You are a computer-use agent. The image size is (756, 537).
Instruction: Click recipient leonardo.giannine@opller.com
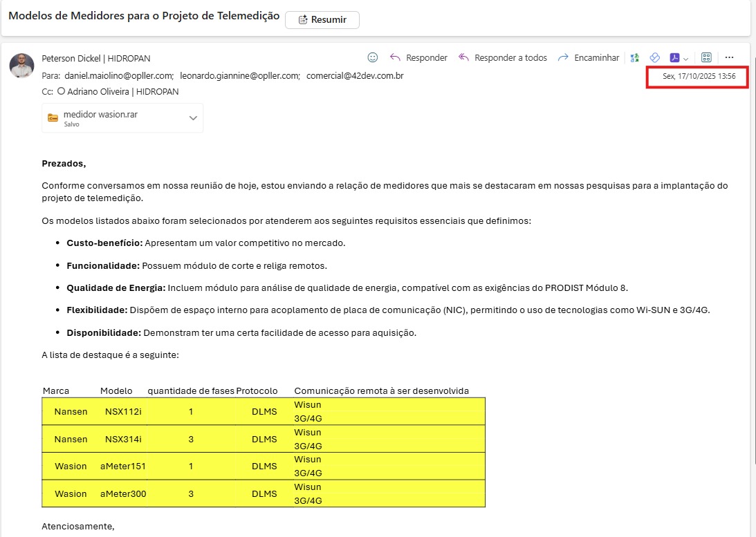(240, 75)
